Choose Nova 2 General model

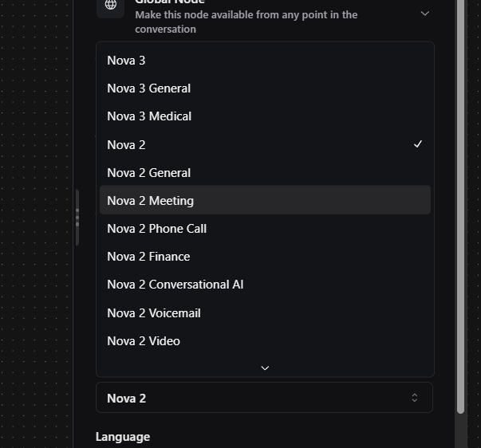(x=148, y=173)
